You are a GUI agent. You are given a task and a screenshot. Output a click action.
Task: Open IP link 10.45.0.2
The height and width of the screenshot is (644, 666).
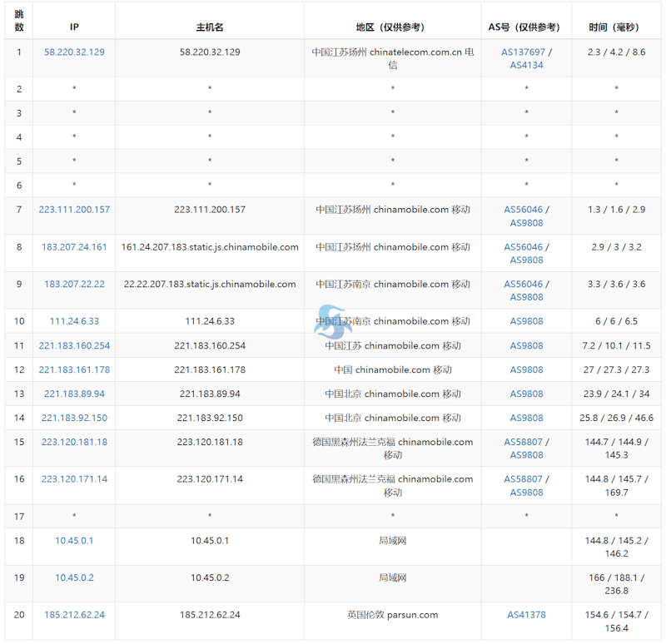tap(74, 577)
